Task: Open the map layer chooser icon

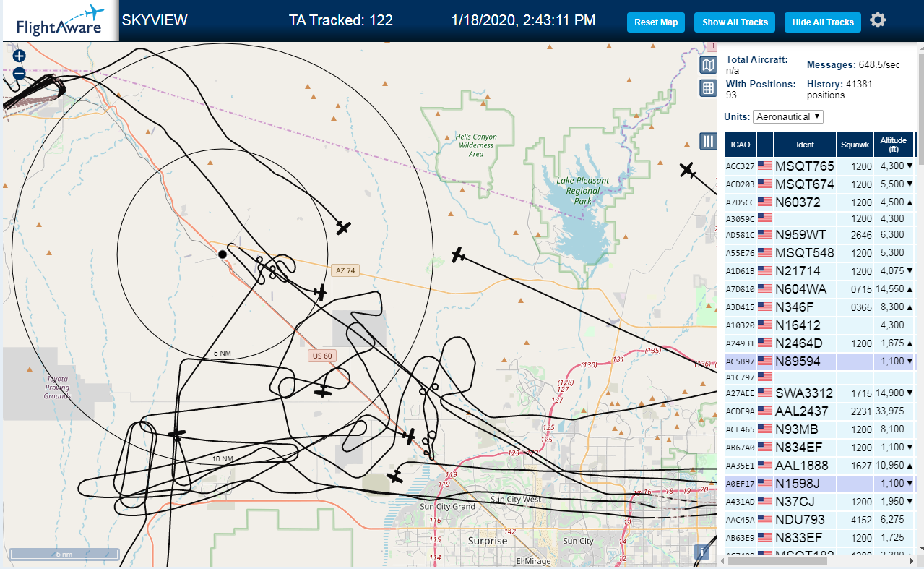Action: [708, 66]
